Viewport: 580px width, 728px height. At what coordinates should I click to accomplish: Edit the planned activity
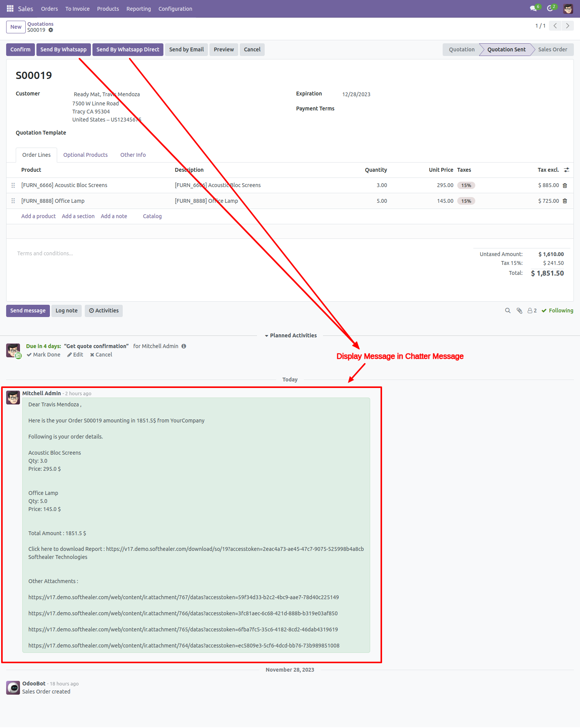pyautogui.click(x=75, y=355)
